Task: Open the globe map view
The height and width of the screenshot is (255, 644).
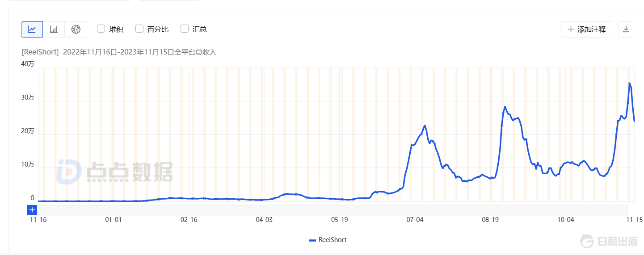Action: pyautogui.click(x=76, y=29)
